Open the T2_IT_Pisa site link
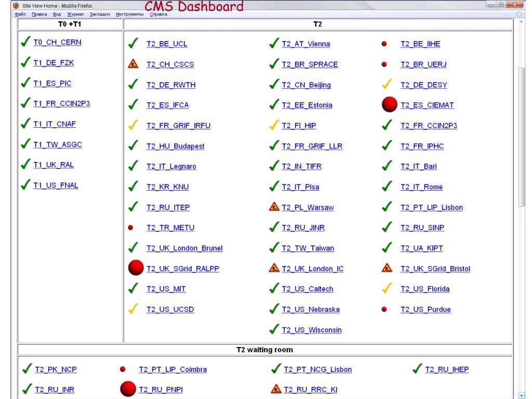The image size is (532, 399). pos(301,187)
